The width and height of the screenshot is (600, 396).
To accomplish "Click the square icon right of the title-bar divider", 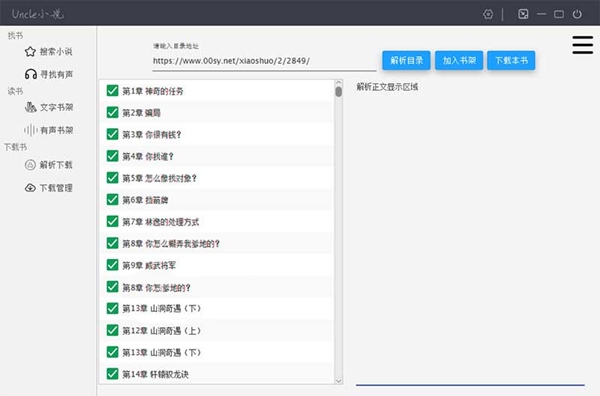I will click(523, 14).
